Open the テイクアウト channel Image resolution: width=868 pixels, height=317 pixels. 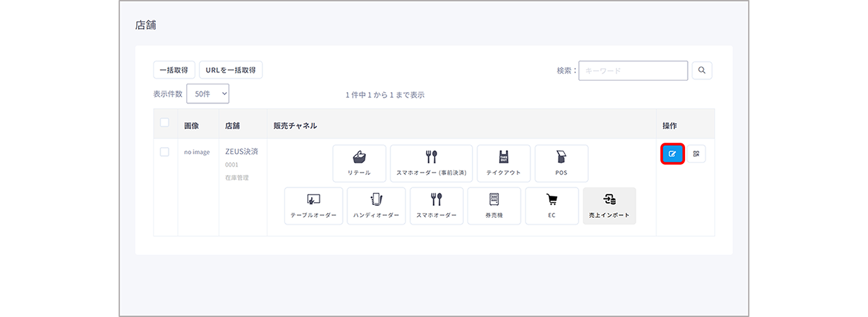click(x=503, y=164)
